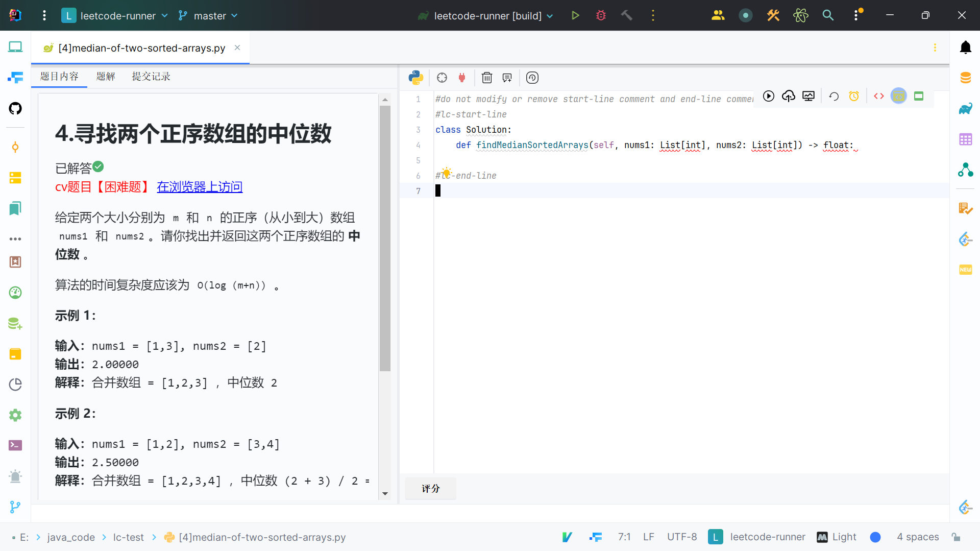This screenshot has width=980, height=551.
Task: Close the median-of-two-sorted-arrays.py tab
Action: [x=237, y=47]
